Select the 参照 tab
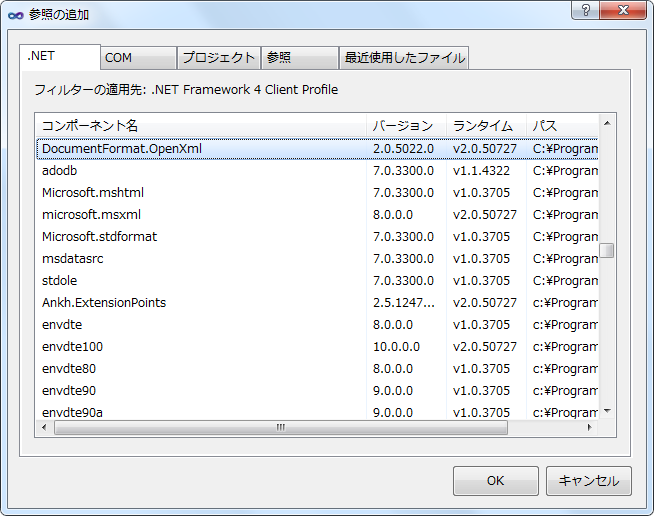Viewport: 654px width, 516px height. [x=299, y=58]
